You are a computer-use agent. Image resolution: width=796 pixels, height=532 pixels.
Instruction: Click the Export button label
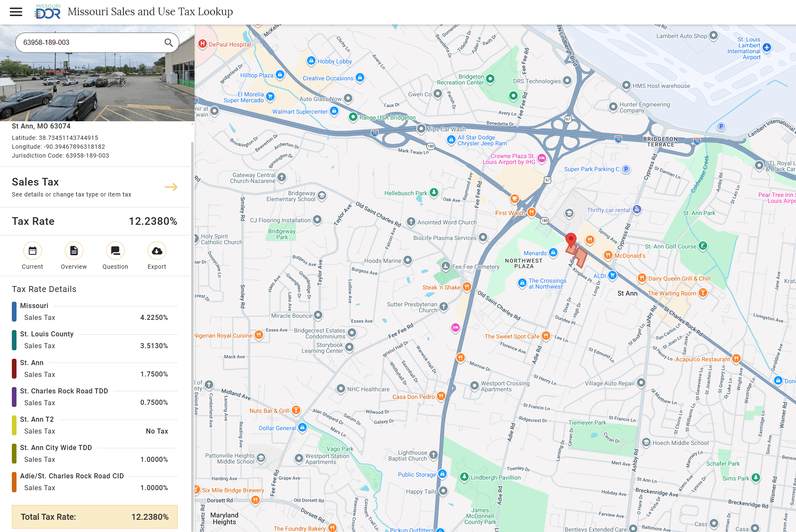point(157,267)
